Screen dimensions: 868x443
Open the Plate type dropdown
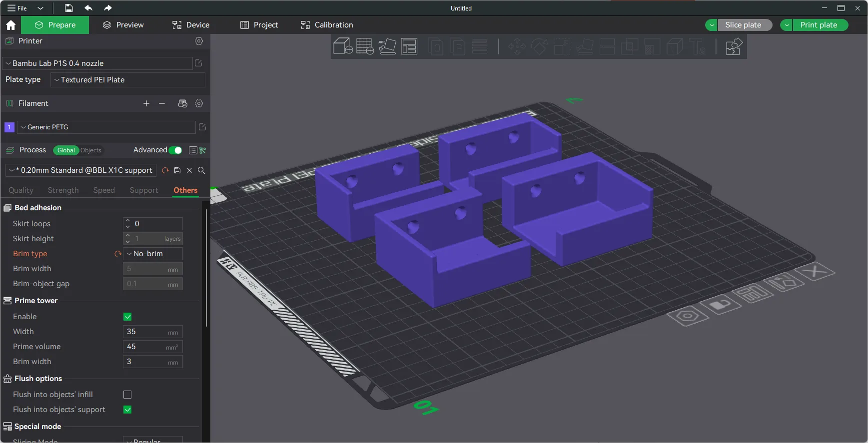128,80
